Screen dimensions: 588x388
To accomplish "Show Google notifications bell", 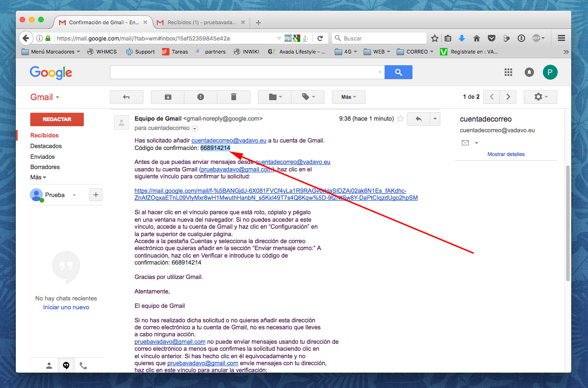I will (529, 72).
